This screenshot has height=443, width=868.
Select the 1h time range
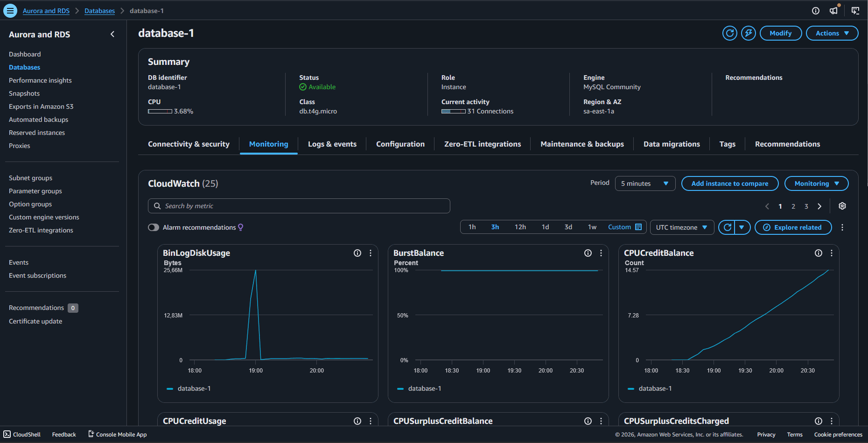click(472, 227)
